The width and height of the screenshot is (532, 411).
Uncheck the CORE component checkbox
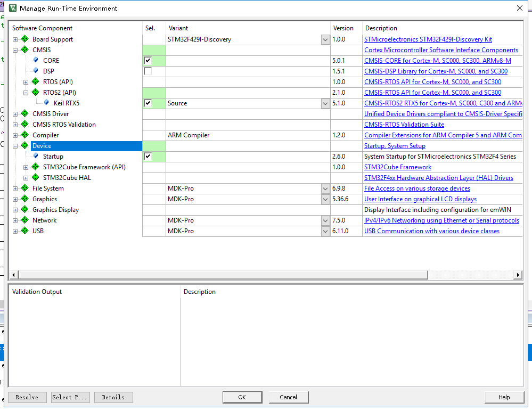click(x=148, y=60)
